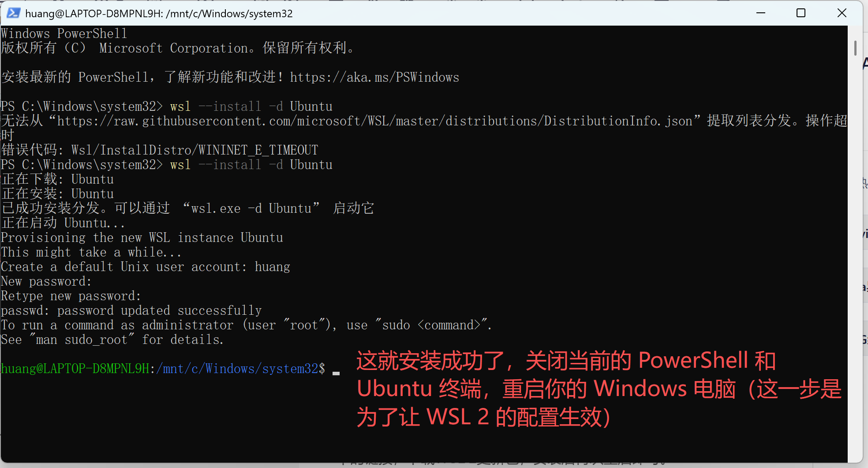Close the Ubuntu terminal window
868x468 pixels.
point(842,13)
